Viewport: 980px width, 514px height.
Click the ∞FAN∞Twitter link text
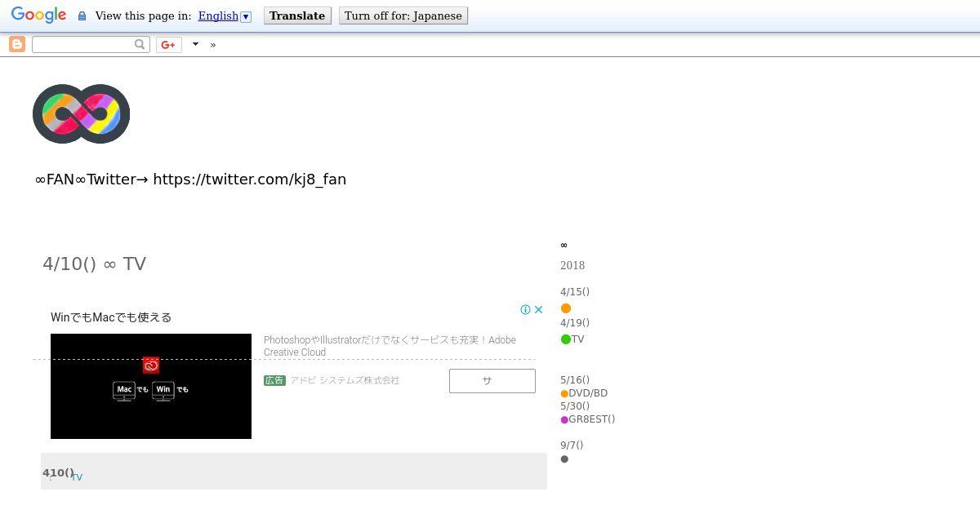190,179
